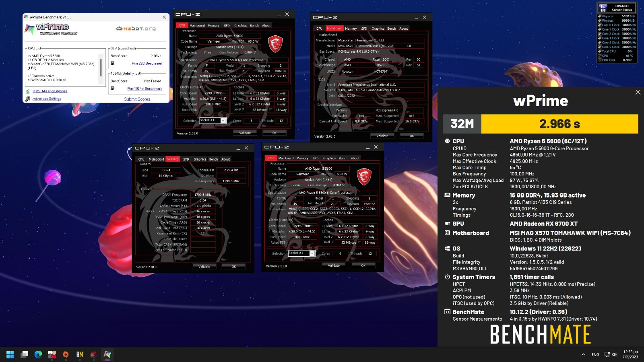
Task: Show hidden system tray icons
Action: (x=583, y=354)
